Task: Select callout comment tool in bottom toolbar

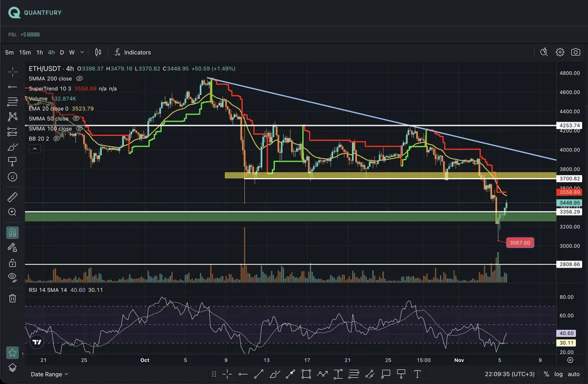Action: (385, 374)
